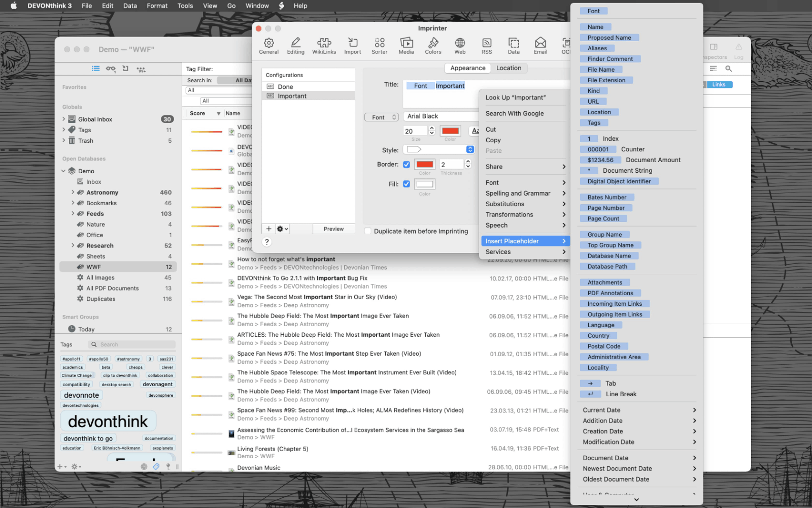Click the red border color swatch
Image resolution: width=812 pixels, height=508 pixels.
coord(425,164)
